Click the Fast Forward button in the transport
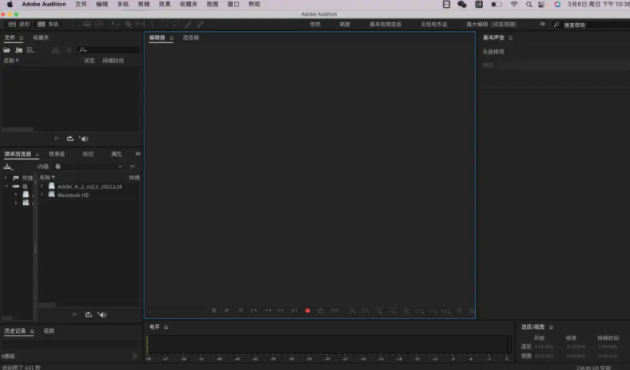Image resolution: width=630 pixels, height=370 pixels. point(280,311)
